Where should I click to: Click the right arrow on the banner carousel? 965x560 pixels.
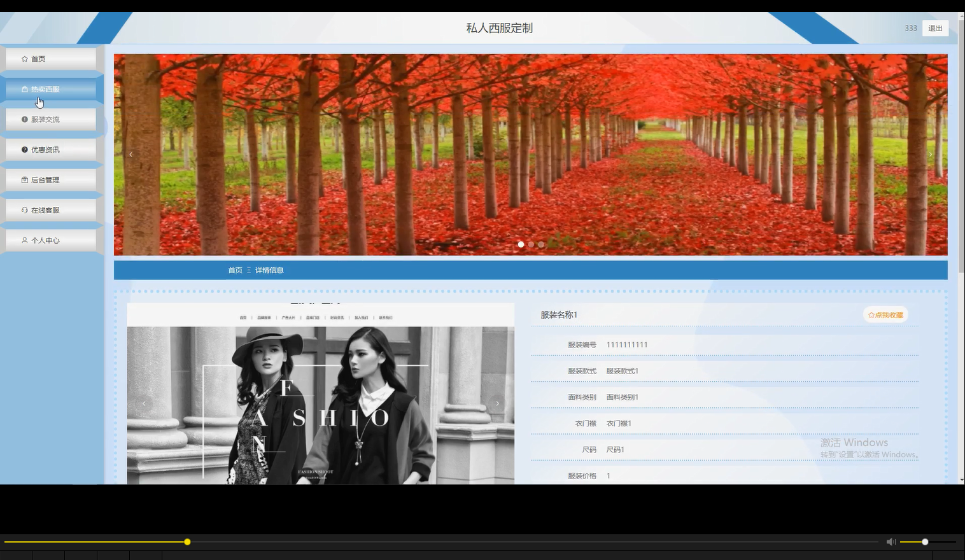(931, 154)
